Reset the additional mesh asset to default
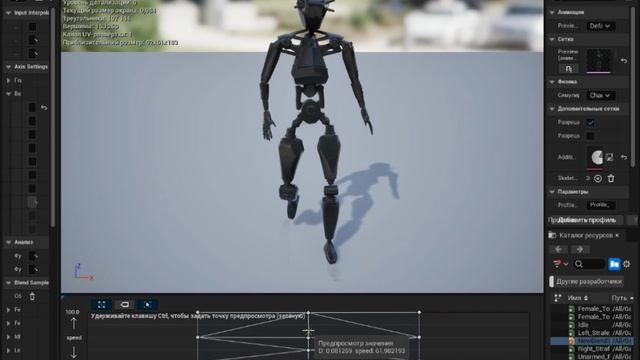Image resolution: width=640 pixels, height=360 pixels. tap(624, 157)
